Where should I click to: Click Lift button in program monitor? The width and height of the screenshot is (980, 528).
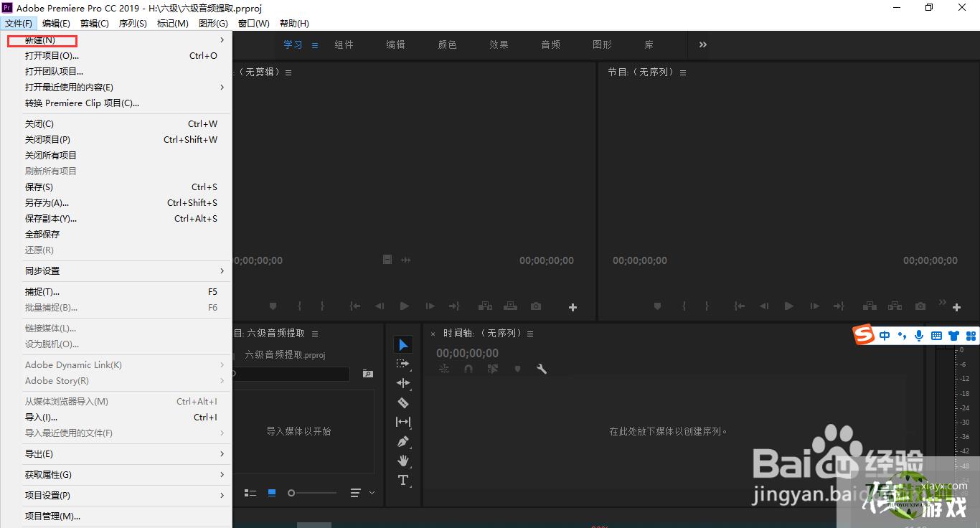(870, 306)
